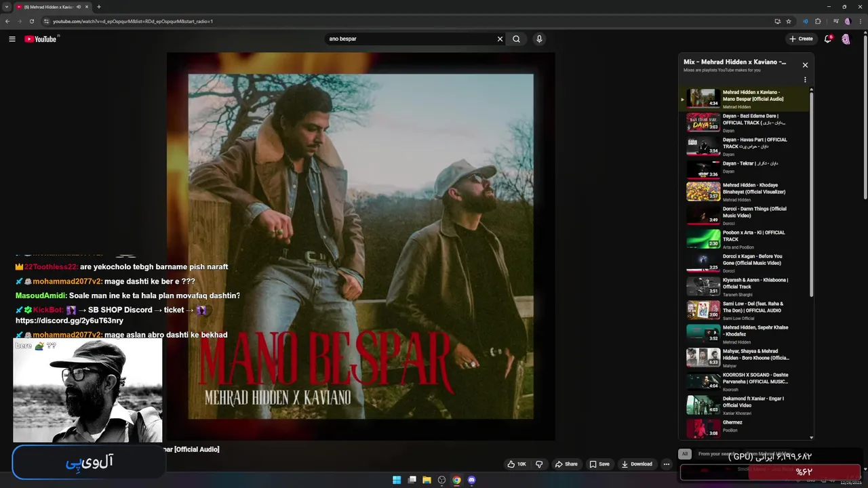Click the install app icon in address bar

777,21
